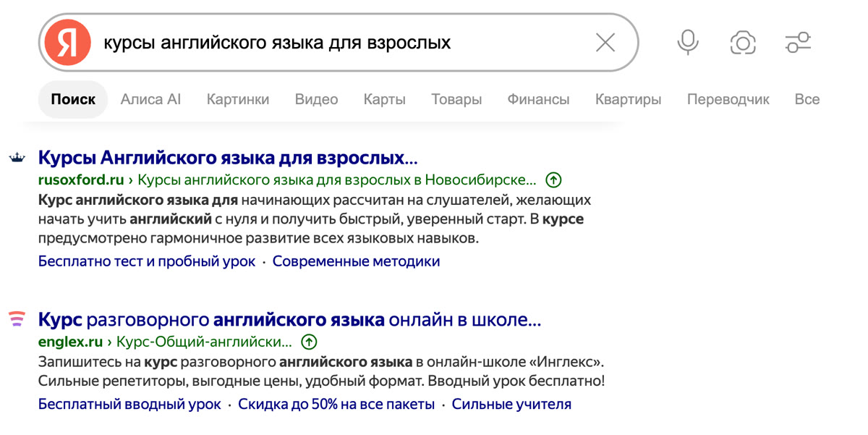Open result title Курсы Английского языка для взрослых
Screen dimensions: 868x435
pyautogui.click(x=228, y=158)
